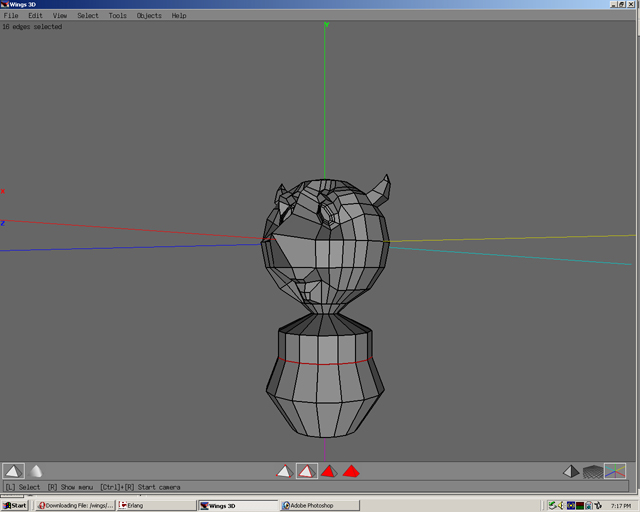Switch to Downloading File taskbar window
Screen dimensions: 640x512
(x=74, y=505)
